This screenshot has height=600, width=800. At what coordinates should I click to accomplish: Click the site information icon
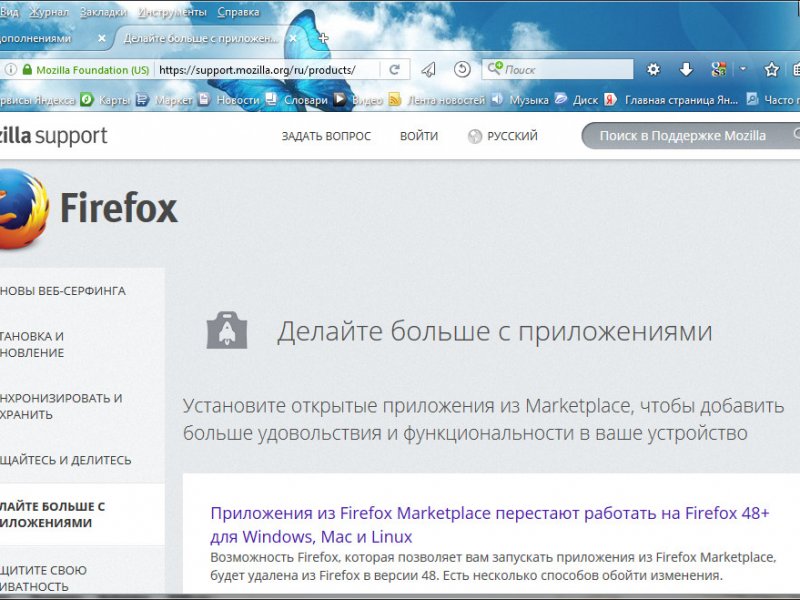coord(11,69)
